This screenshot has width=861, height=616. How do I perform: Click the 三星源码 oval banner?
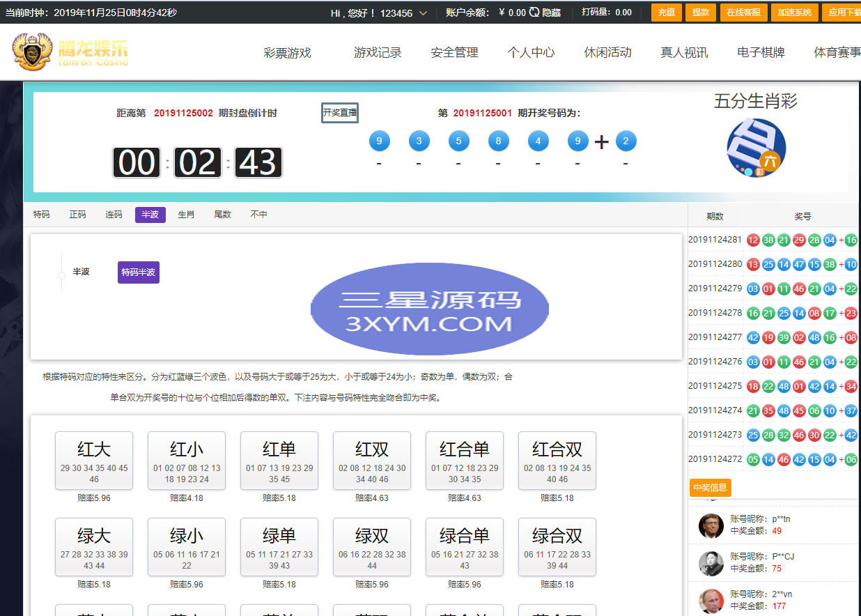[x=429, y=309]
